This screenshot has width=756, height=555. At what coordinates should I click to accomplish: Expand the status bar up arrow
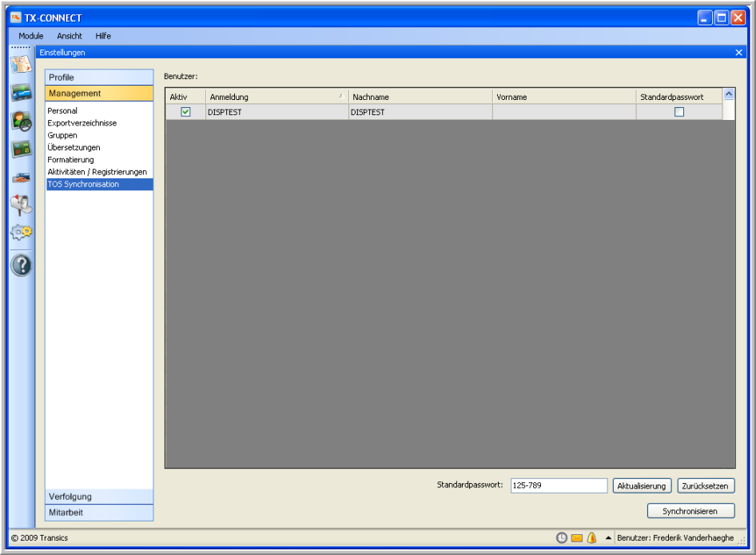tap(608, 537)
